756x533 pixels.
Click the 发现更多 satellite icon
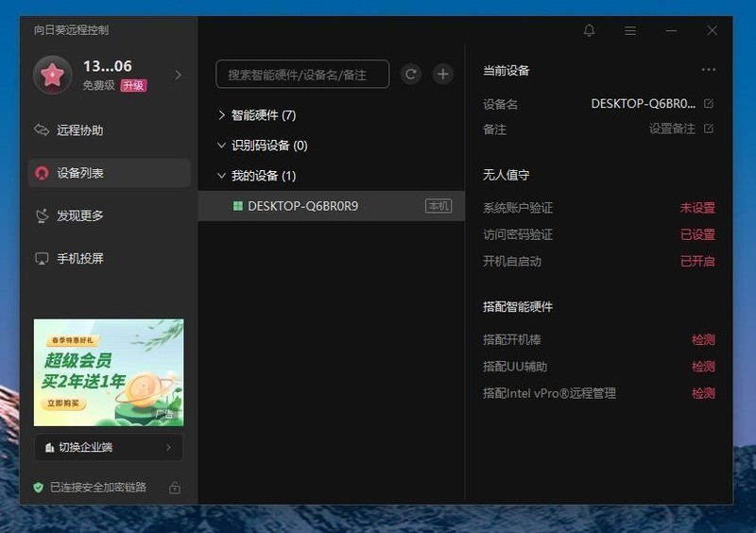[x=42, y=215]
